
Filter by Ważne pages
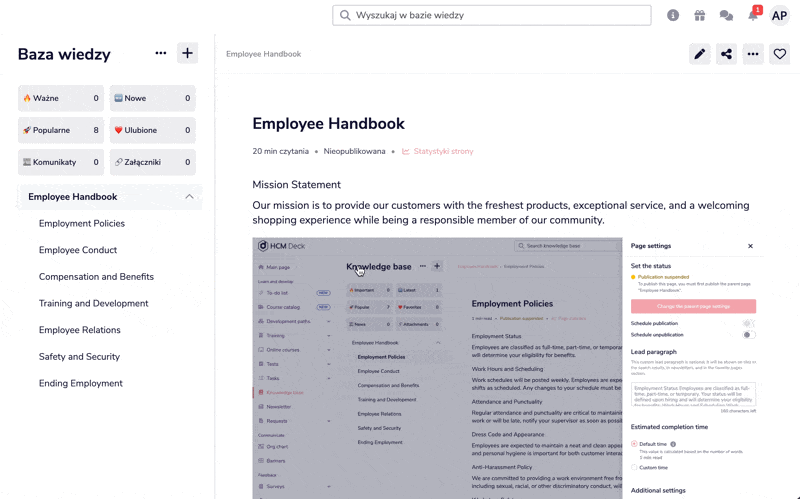[x=61, y=99]
